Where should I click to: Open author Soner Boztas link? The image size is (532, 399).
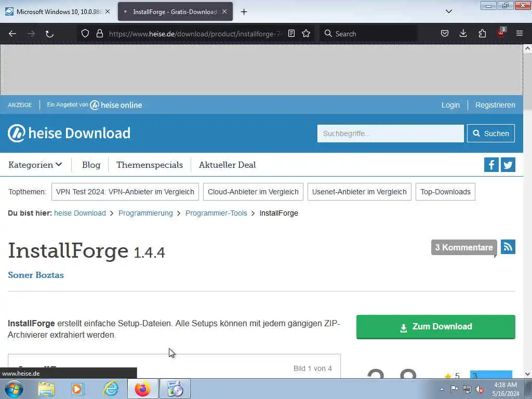click(36, 275)
